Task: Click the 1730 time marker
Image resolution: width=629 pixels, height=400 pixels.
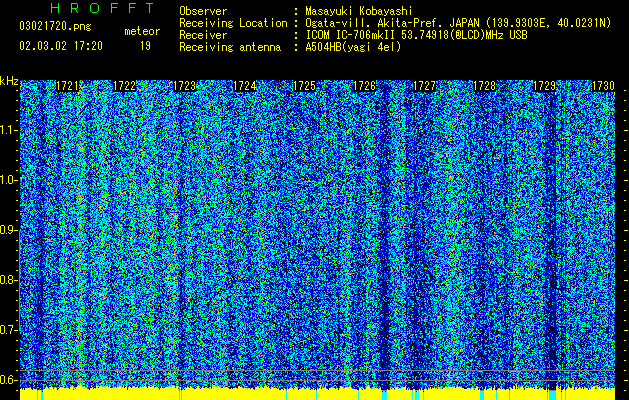Action: pyautogui.click(x=603, y=86)
